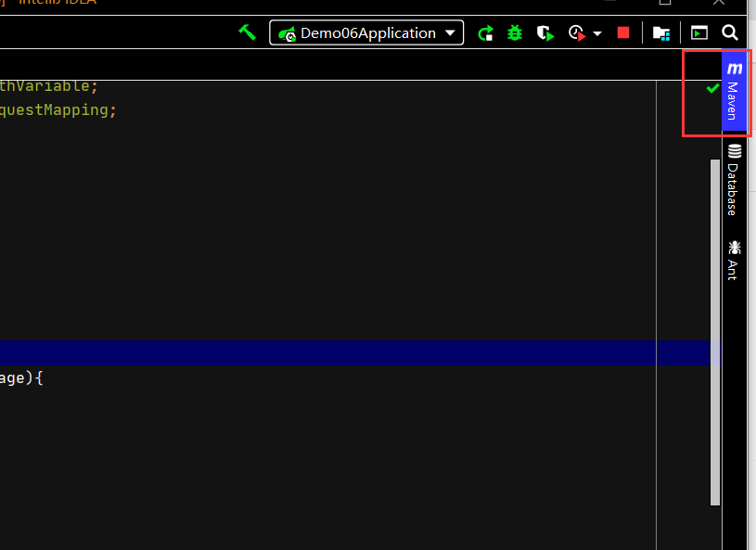Open the Database tool window tab
This screenshot has height=550, width=756.
[734, 180]
